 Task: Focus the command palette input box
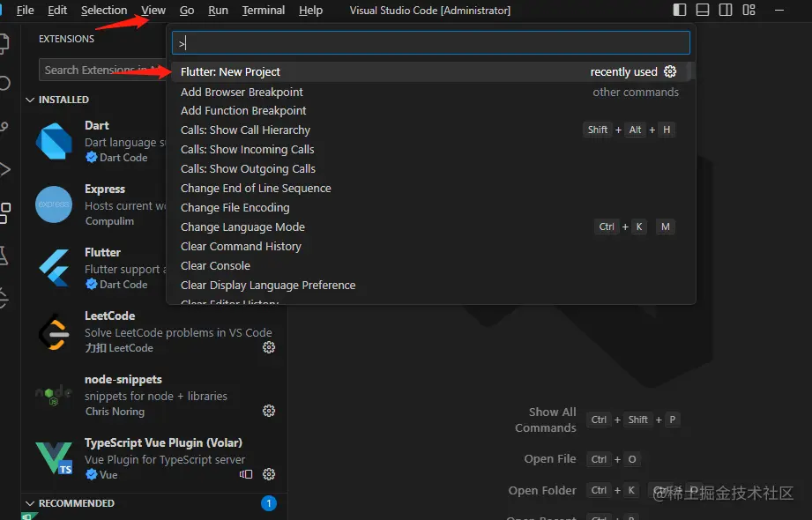(431, 43)
